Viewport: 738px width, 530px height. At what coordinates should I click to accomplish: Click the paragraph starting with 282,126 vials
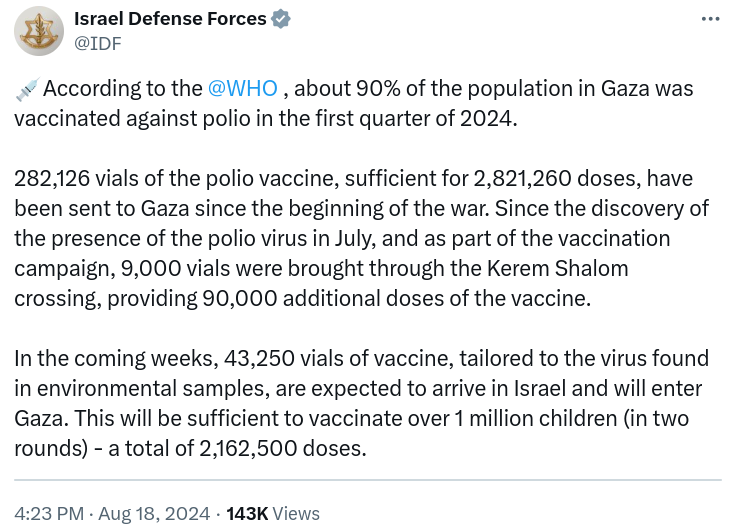[361, 239]
